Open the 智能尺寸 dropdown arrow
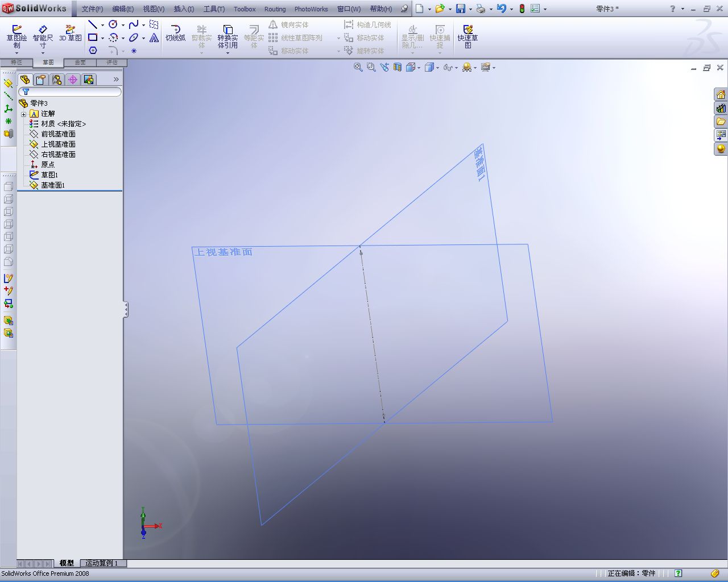The image size is (728, 582). coord(43,53)
